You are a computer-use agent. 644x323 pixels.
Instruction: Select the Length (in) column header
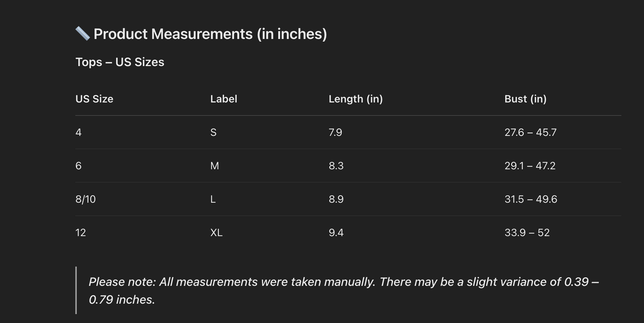point(356,99)
